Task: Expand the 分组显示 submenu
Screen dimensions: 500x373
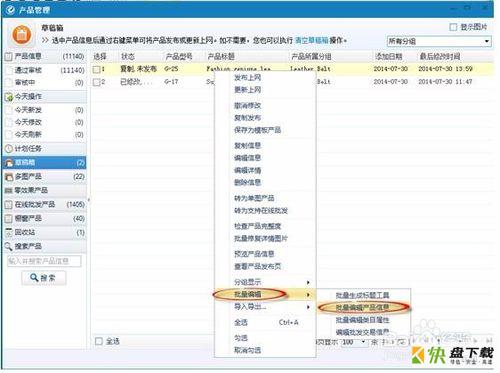Action: (265, 282)
